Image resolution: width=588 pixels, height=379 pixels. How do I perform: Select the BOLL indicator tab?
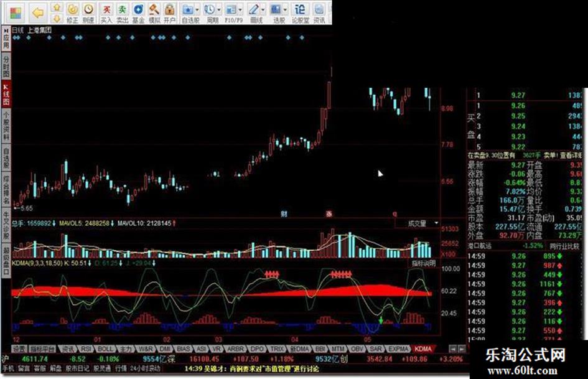click(105, 349)
